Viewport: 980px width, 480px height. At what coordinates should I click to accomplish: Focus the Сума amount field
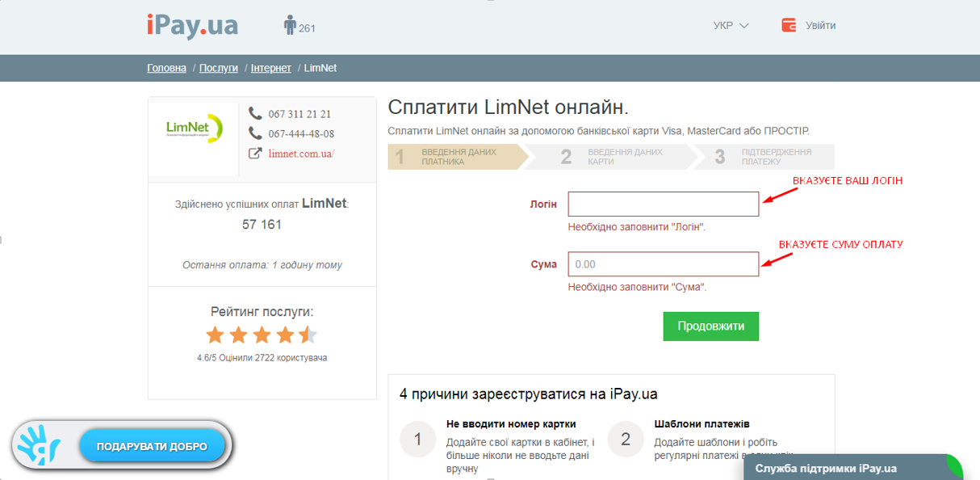point(664,264)
